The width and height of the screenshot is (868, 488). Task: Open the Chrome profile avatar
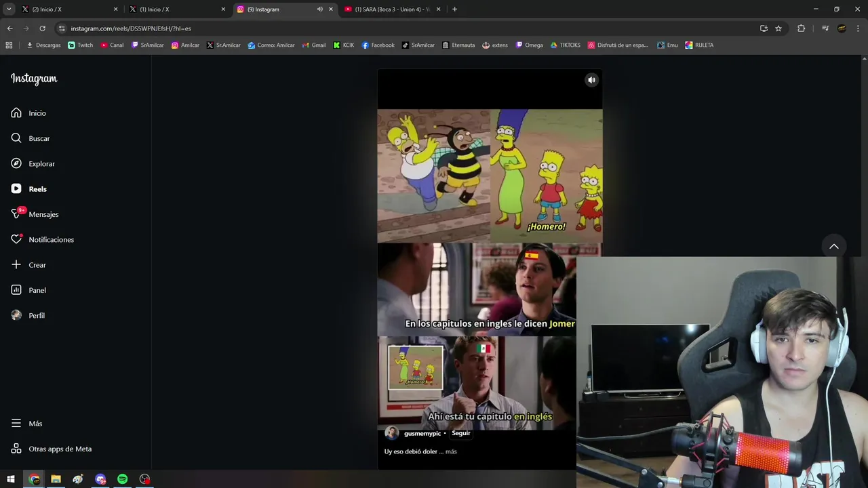tap(842, 28)
